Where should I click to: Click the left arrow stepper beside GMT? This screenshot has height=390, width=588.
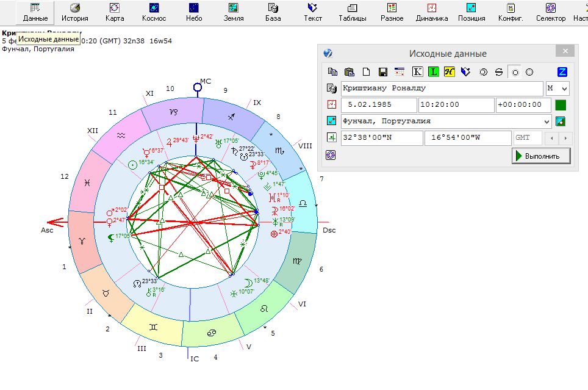coord(551,138)
